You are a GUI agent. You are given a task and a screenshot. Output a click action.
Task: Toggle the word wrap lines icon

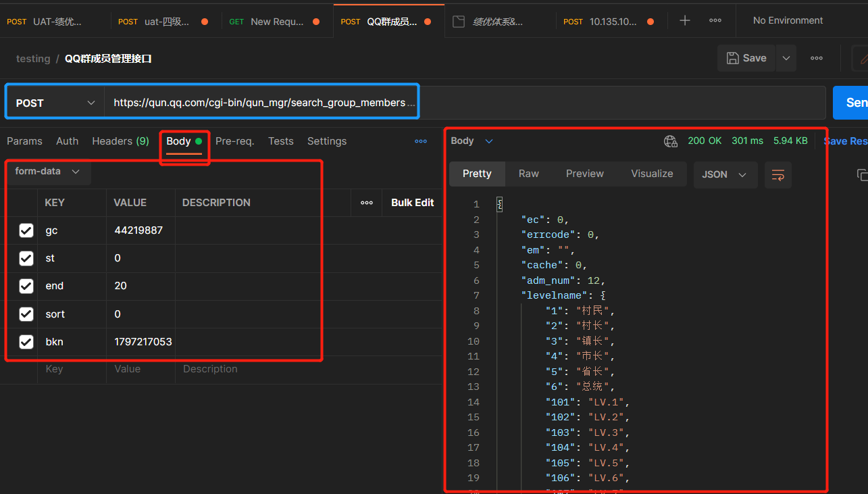[778, 175]
